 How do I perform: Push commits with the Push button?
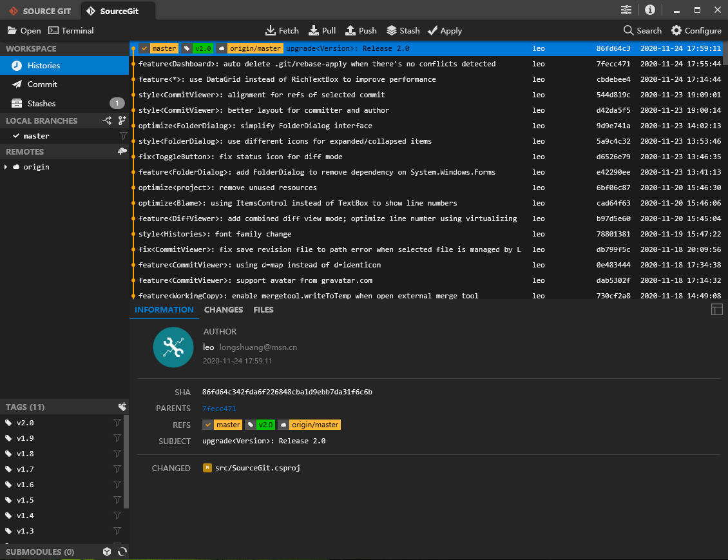tap(361, 31)
